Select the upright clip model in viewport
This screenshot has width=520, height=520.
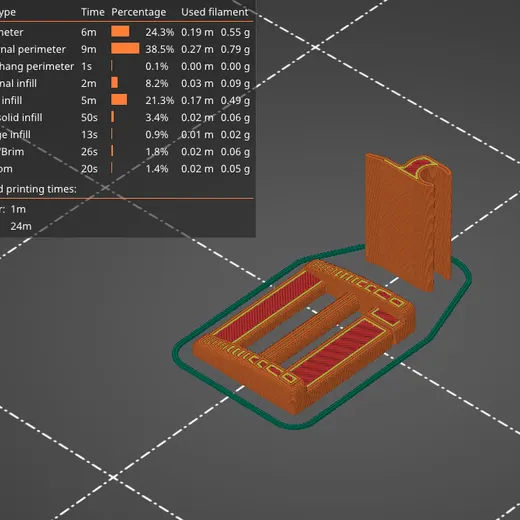(x=409, y=221)
